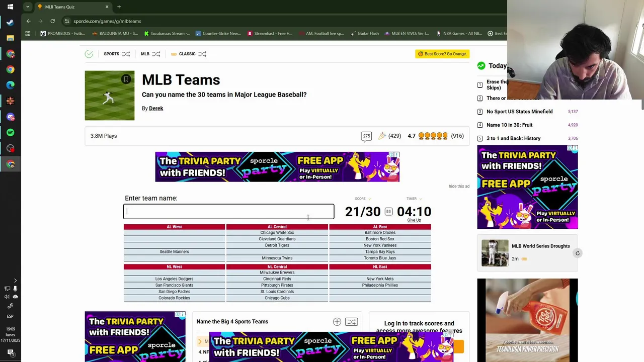
Task: Open the MLB category
Action: coord(145,54)
